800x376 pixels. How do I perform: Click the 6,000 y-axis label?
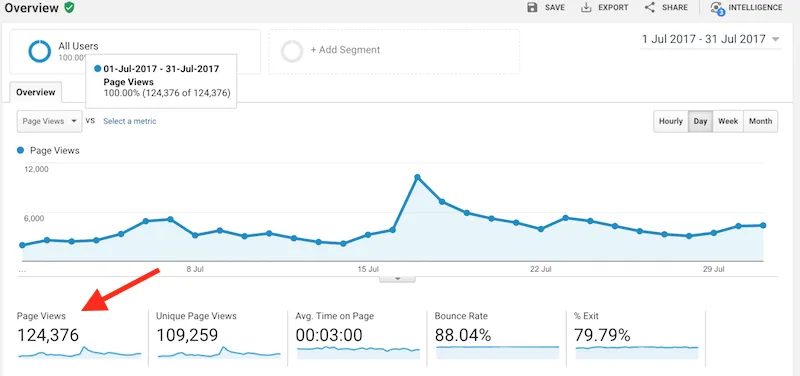click(34, 218)
